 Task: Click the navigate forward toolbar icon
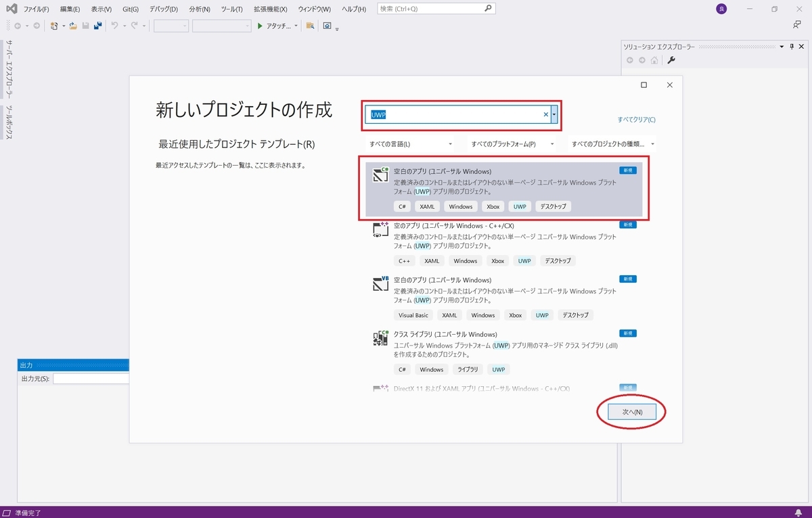click(x=37, y=26)
